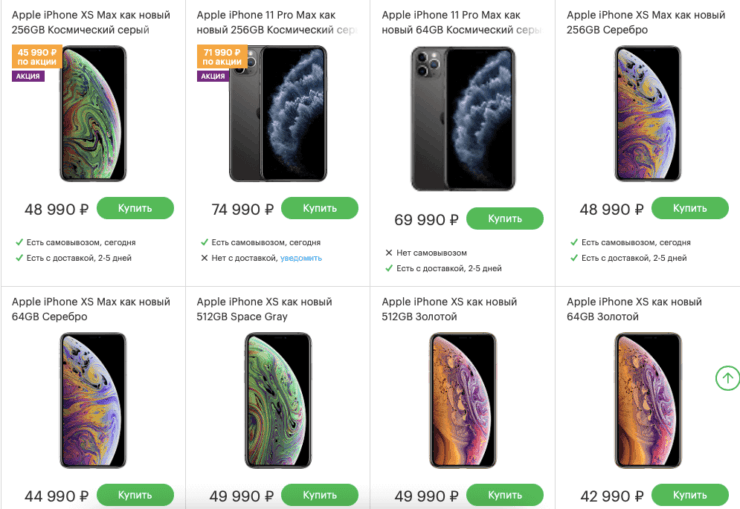Image resolution: width=740 pixels, height=509 pixels.
Task: Open the iPhone 11 Pro Max 64GB title link
Action: [451, 22]
